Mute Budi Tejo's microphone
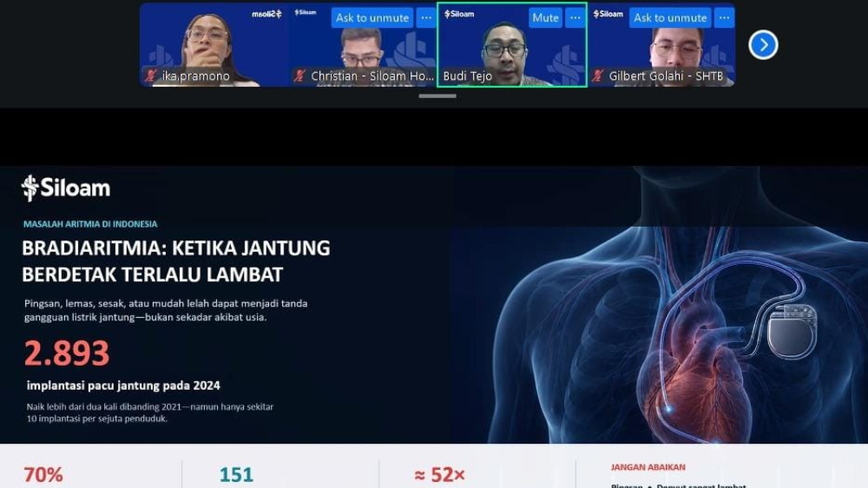 [545, 17]
